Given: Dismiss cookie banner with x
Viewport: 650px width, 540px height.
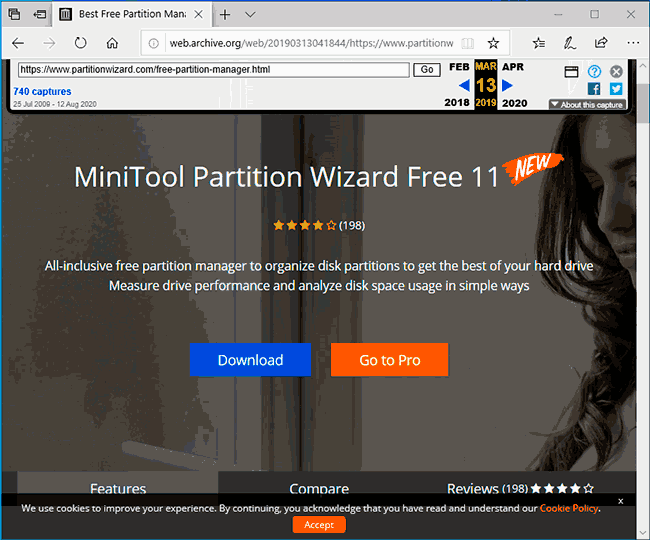Looking at the screenshot, I should (621, 501).
